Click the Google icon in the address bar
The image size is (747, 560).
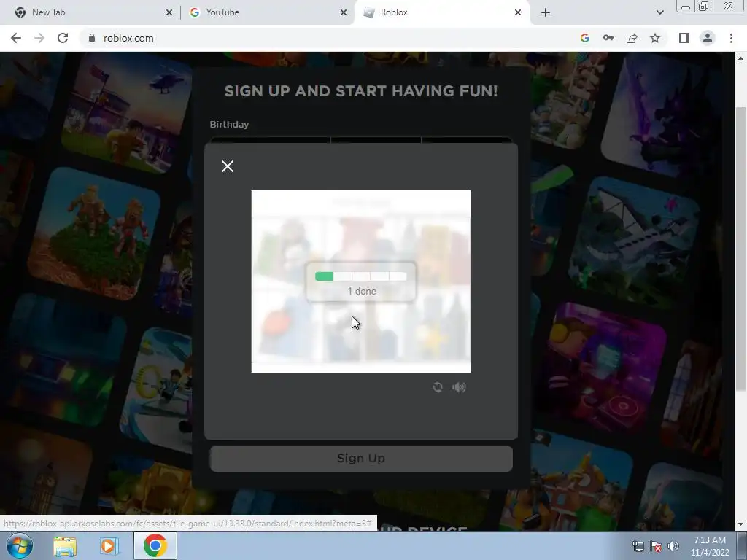585,38
